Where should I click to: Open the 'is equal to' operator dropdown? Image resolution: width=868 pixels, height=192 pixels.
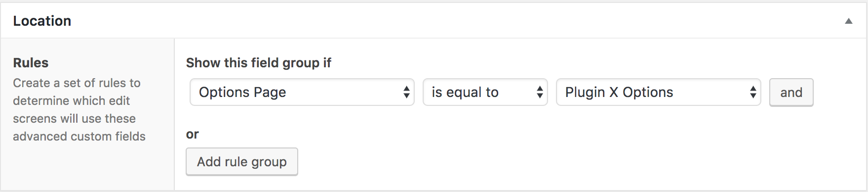485,92
